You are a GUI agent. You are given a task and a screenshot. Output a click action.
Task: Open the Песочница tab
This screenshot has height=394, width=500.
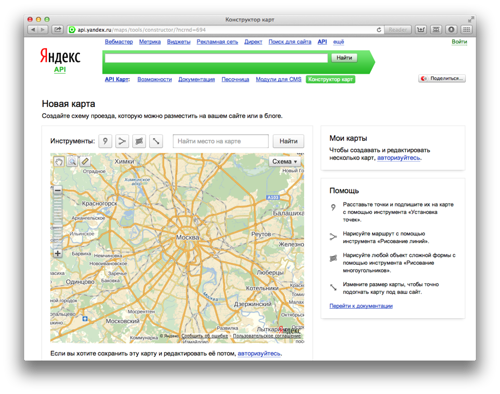tap(235, 79)
